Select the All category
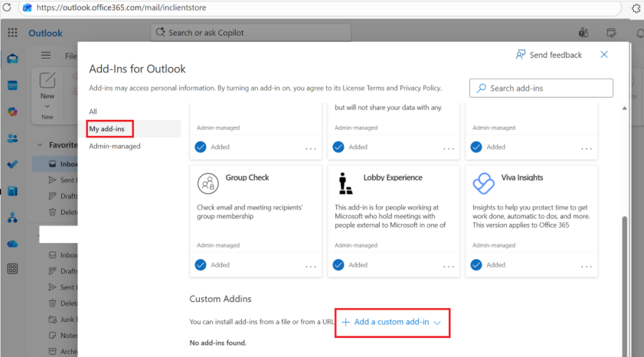Image resolution: width=644 pixels, height=357 pixels. (x=93, y=111)
